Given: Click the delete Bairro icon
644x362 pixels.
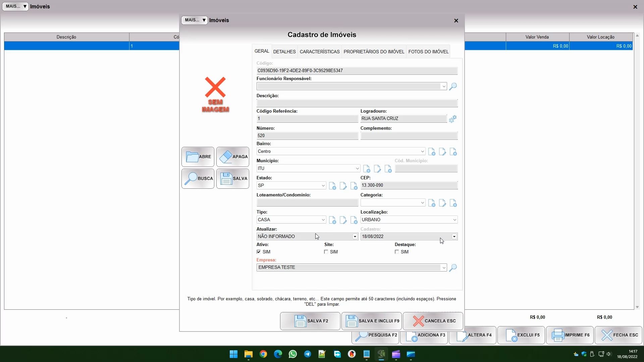Looking at the screenshot, I should [453, 152].
